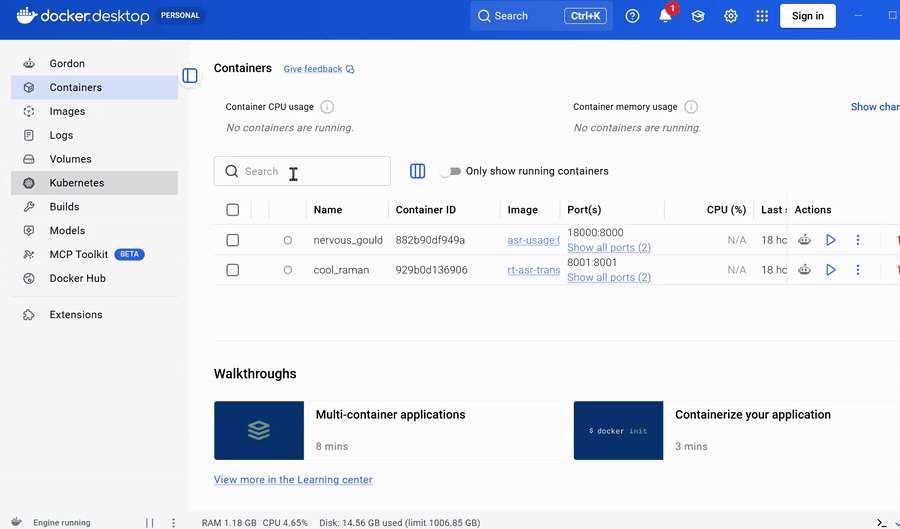Open the nervous_gould more actions menu
This screenshot has width=900, height=529.
point(858,240)
